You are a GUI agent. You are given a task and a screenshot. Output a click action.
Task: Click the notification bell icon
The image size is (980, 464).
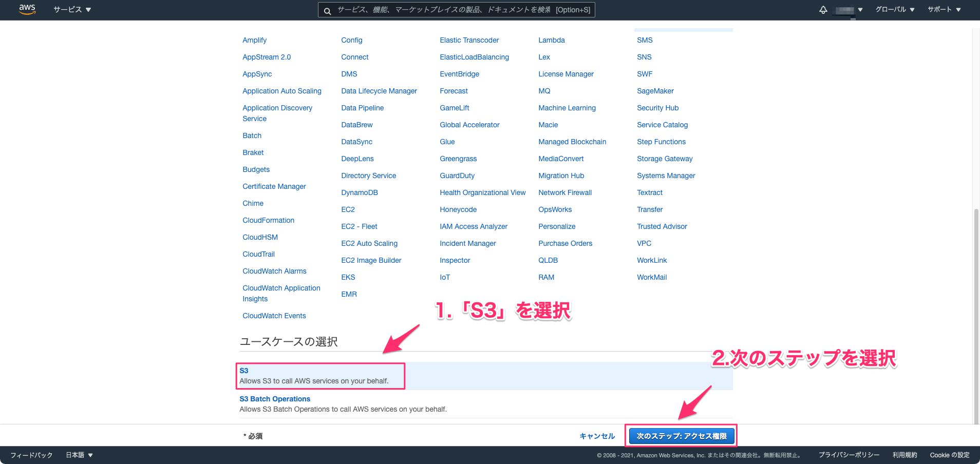point(823,10)
